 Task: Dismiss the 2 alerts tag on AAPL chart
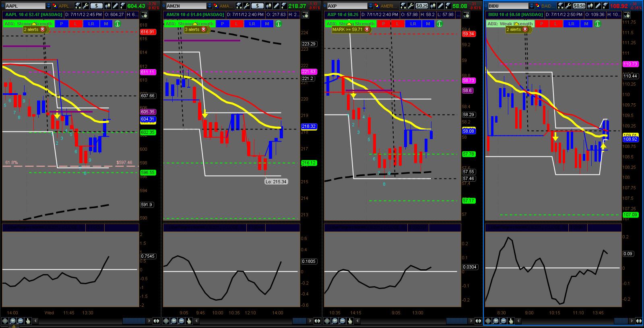pos(42,29)
